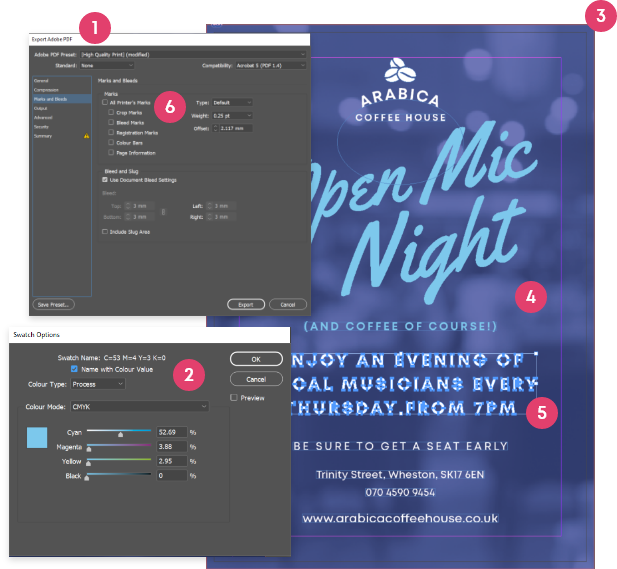Screen dimensions: 617x569
Task: Open the marks Type dropdown
Action: pos(232,103)
